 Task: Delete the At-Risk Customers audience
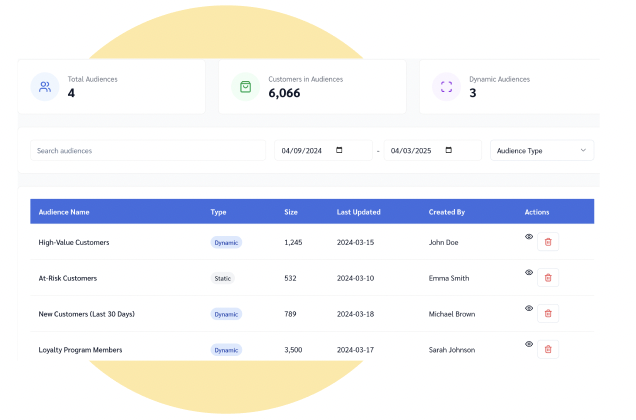coord(548,278)
